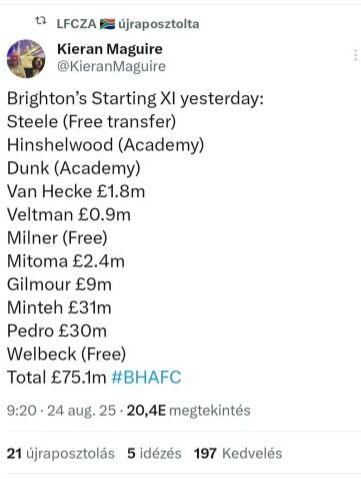
Task: Open the LFCZA reposter name
Action: pyautogui.click(x=76, y=24)
